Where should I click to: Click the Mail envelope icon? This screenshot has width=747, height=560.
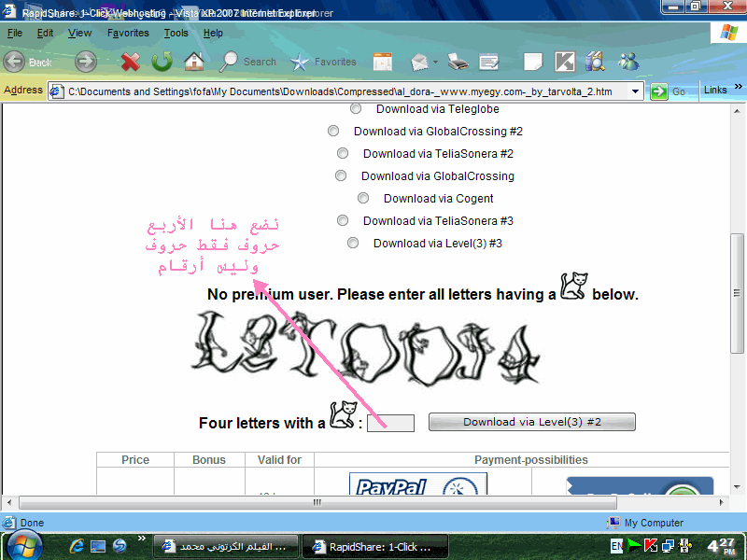(419, 62)
